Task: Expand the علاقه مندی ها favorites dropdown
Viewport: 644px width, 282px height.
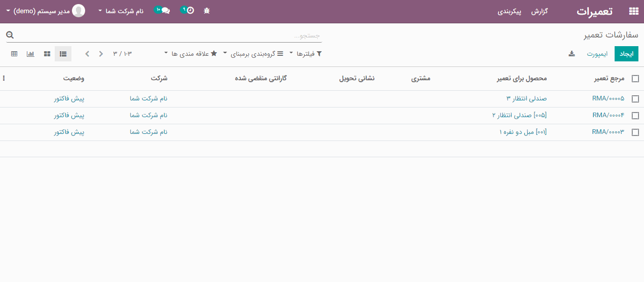Action: pos(191,54)
